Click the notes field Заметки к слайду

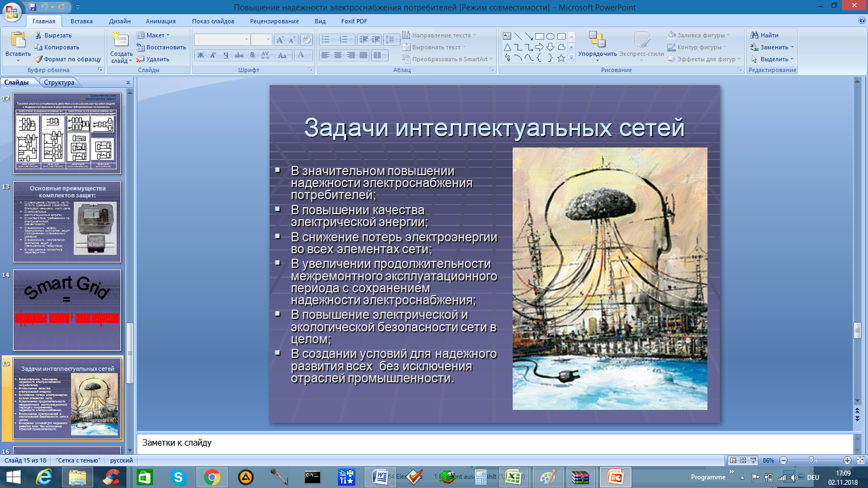[495, 443]
